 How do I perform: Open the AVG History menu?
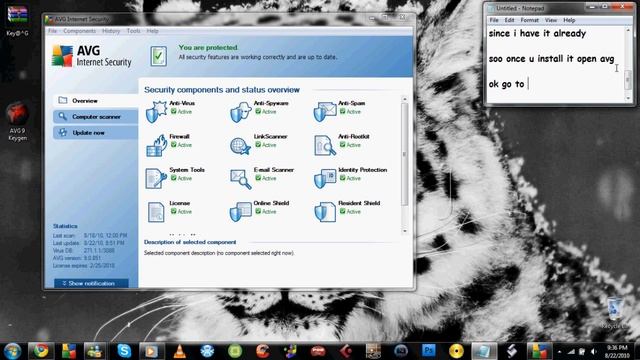(111, 31)
